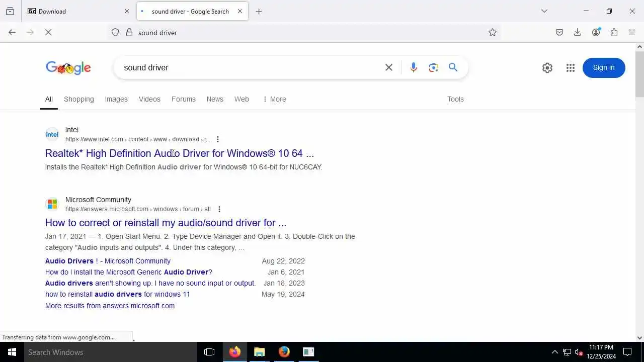Click the scrollbar down arrow
The height and width of the screenshot is (362, 644).
(x=640, y=338)
